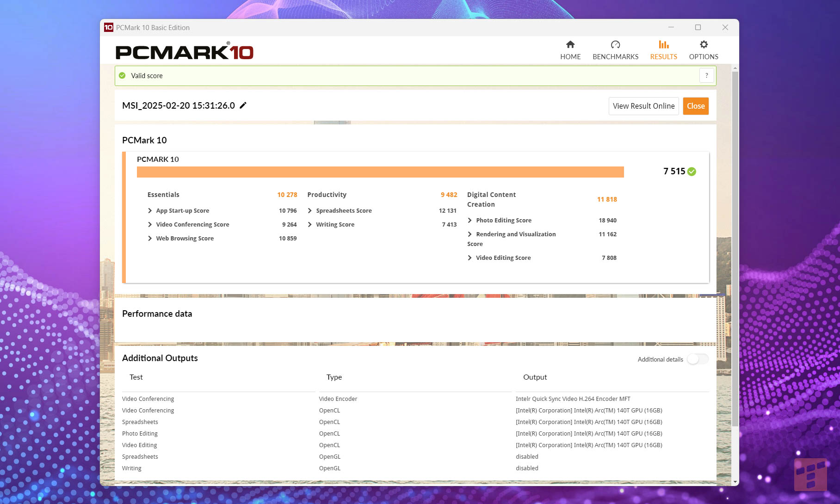
Task: Click the result name MSI_2025-02-20 15:31:26.0
Action: coord(179,105)
